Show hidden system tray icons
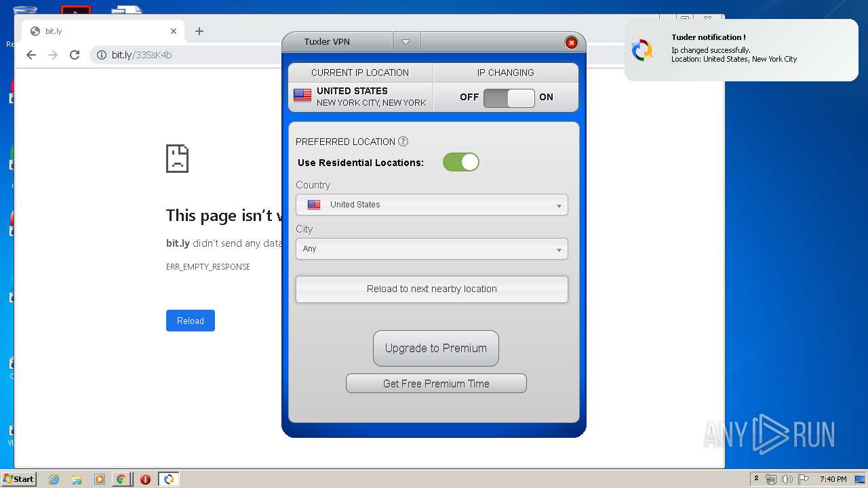 (x=756, y=479)
